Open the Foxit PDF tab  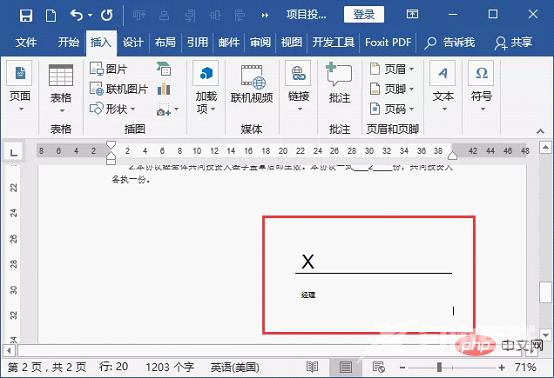point(388,42)
